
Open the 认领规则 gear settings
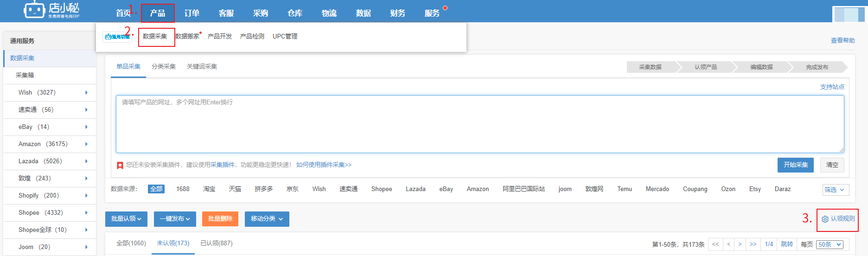tap(838, 219)
